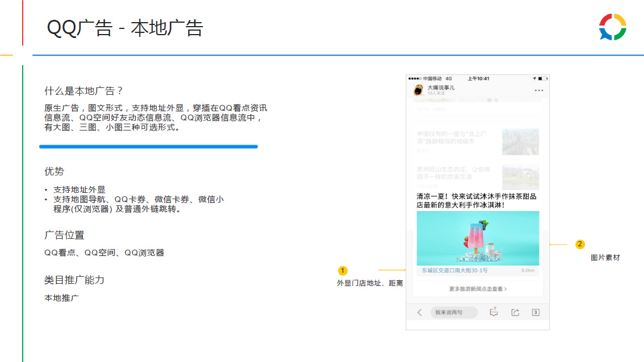Image resolution: width=644 pixels, height=362 pixels.
Task: Click the text QQ看点、QQ空间、QQ浏览器
Action: [x=104, y=252]
